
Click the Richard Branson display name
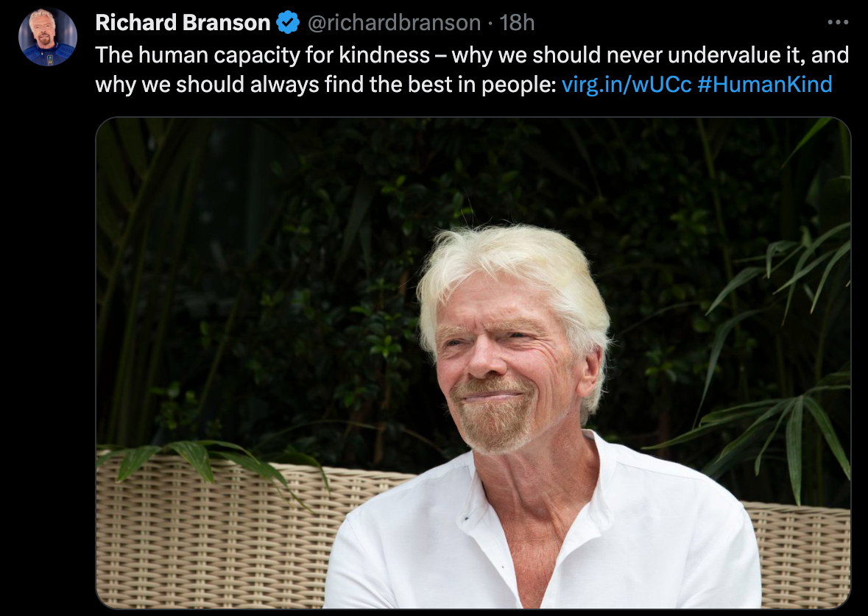[183, 23]
